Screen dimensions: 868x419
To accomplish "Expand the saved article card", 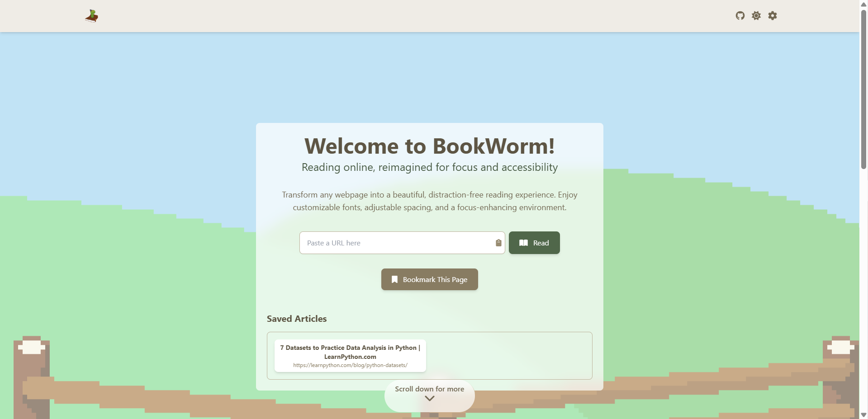I will click(350, 355).
